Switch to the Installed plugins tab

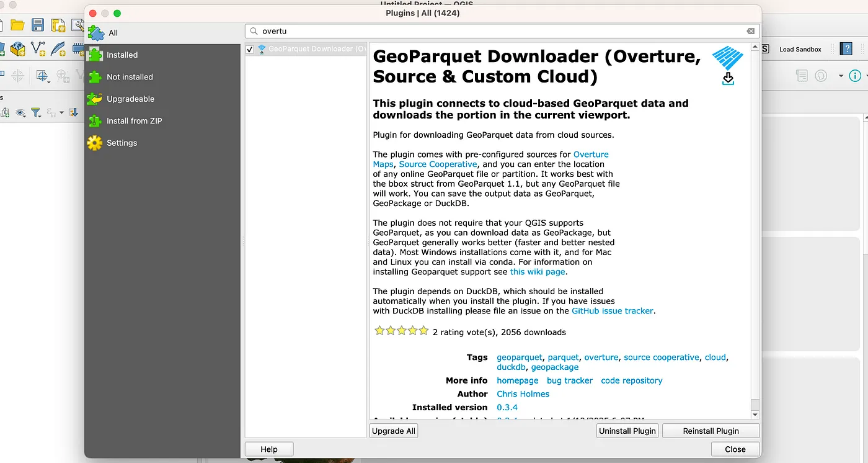(122, 55)
